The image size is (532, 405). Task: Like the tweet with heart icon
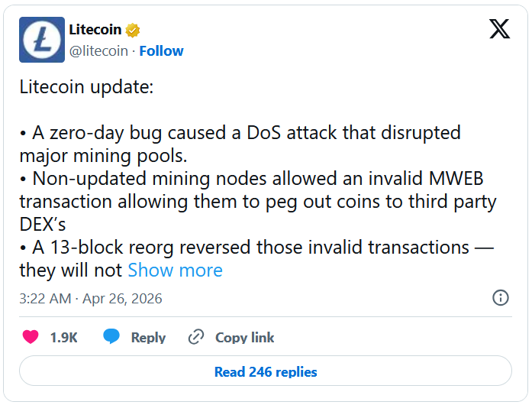tap(31, 337)
